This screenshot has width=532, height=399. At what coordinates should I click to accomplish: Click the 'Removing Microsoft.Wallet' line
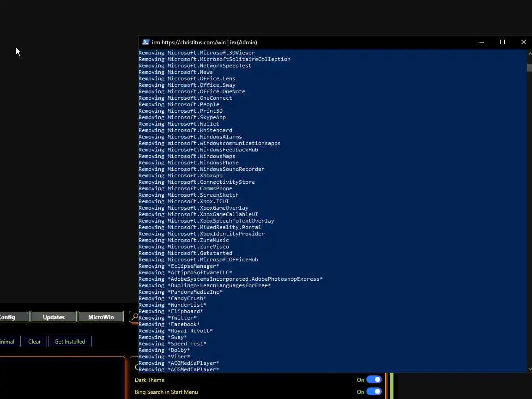179,123
